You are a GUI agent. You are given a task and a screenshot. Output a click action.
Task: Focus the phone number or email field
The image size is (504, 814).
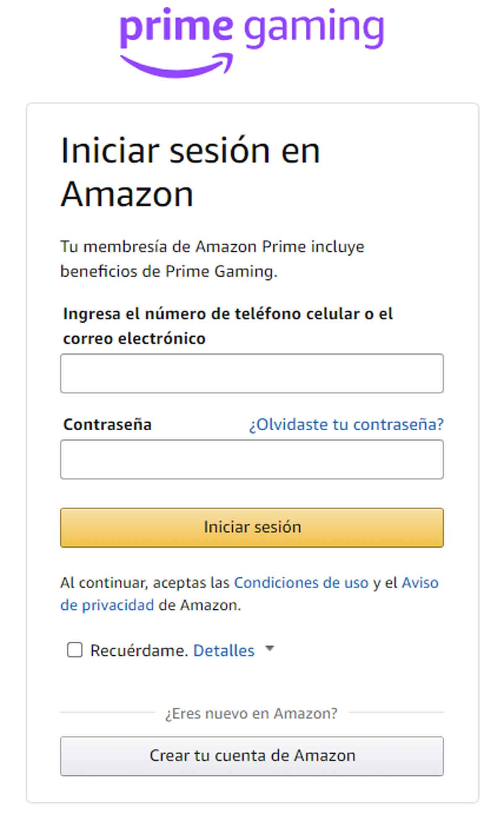pyautogui.click(x=252, y=373)
